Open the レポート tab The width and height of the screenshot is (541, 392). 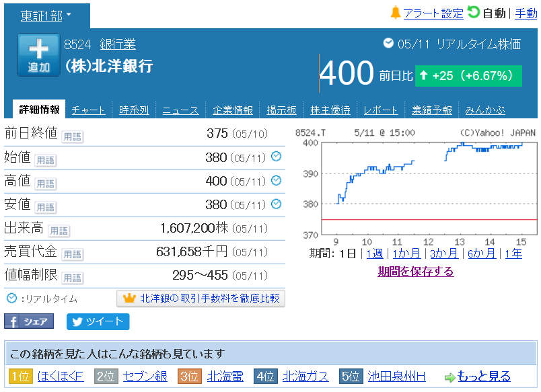[x=381, y=110]
